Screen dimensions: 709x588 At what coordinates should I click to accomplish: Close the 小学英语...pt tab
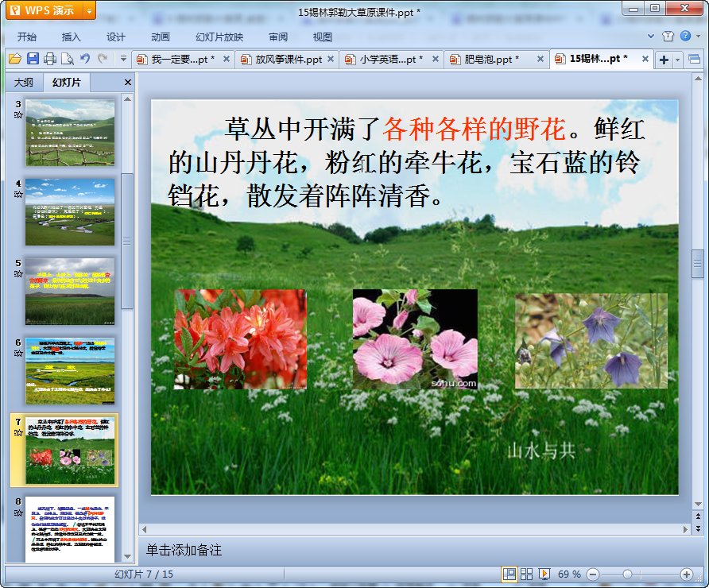[436, 59]
